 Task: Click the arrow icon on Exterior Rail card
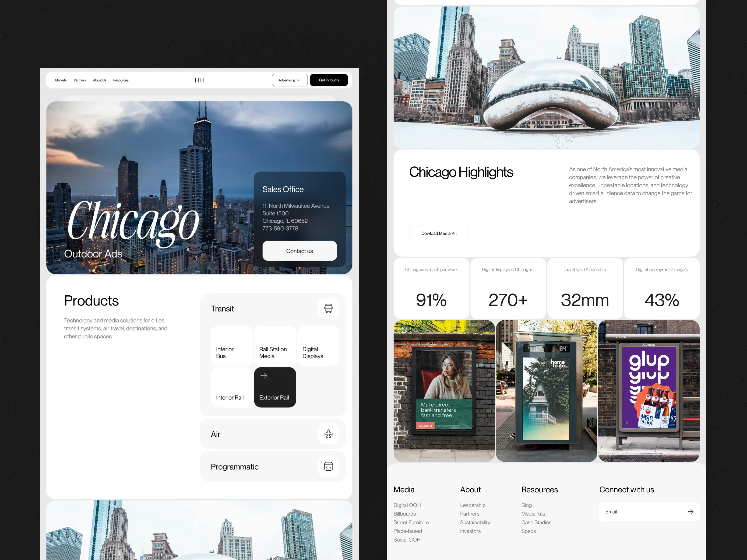click(x=264, y=376)
